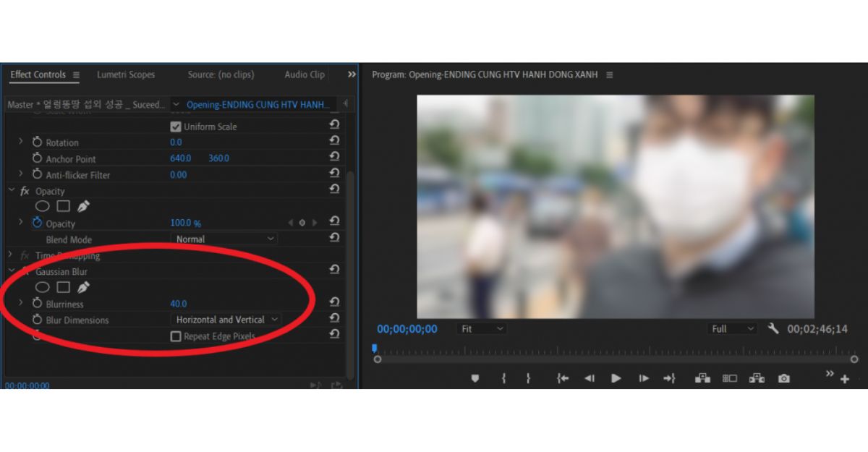Create ellipse mask under Opacity

click(43, 207)
